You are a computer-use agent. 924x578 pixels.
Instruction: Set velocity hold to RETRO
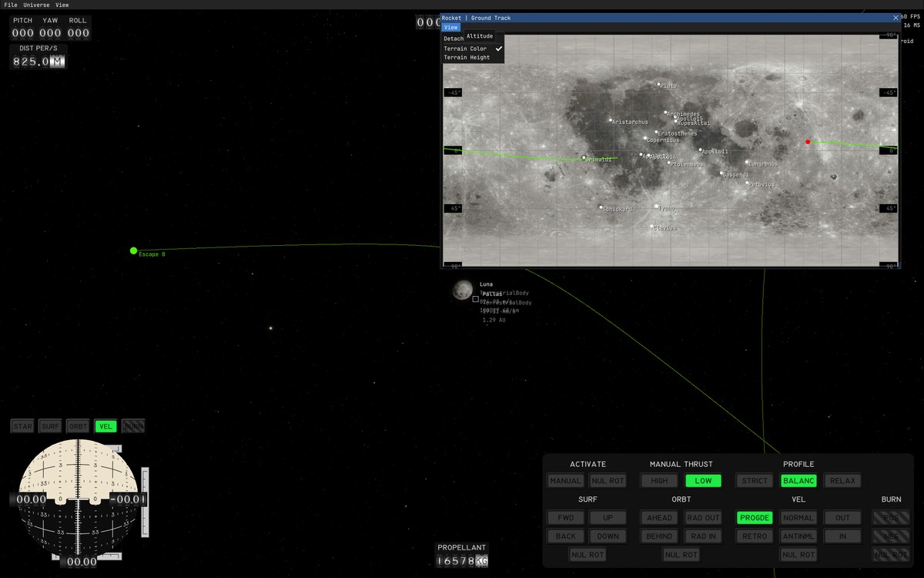(x=754, y=536)
